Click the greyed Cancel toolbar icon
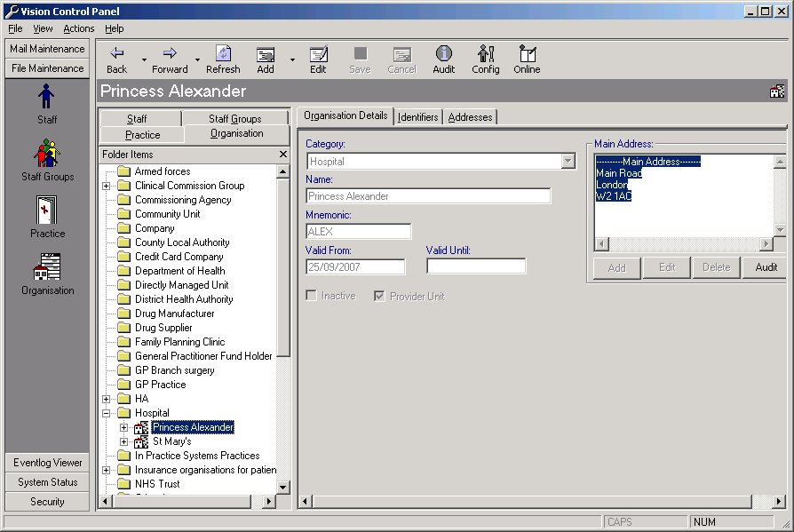Image resolution: width=794 pixels, height=532 pixels. click(402, 54)
